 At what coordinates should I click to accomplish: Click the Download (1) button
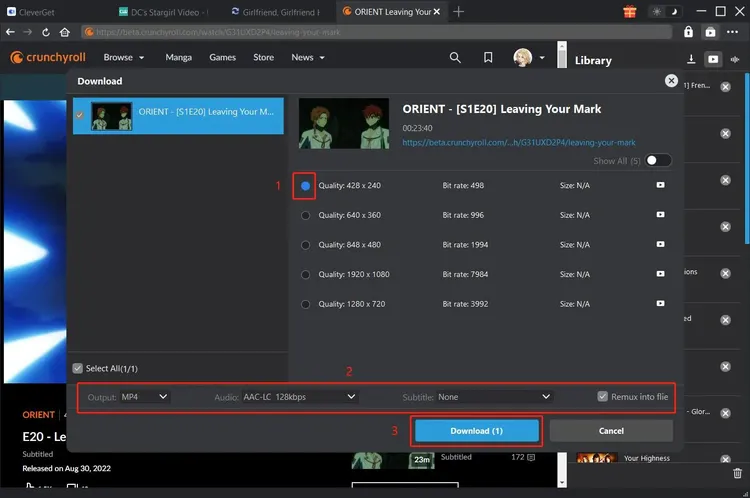click(x=477, y=431)
